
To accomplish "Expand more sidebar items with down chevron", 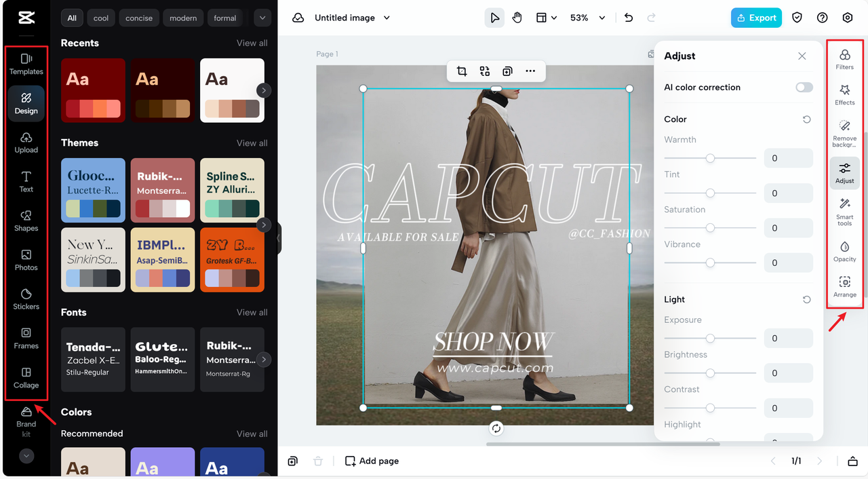I will point(26,457).
